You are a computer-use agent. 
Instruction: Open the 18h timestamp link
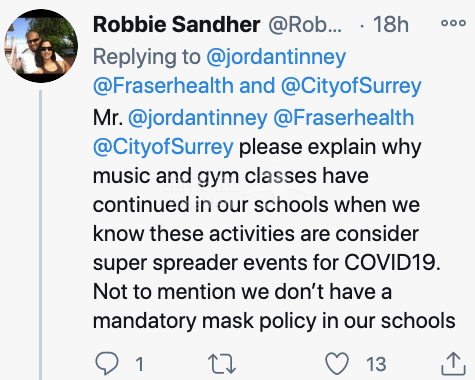(x=391, y=25)
